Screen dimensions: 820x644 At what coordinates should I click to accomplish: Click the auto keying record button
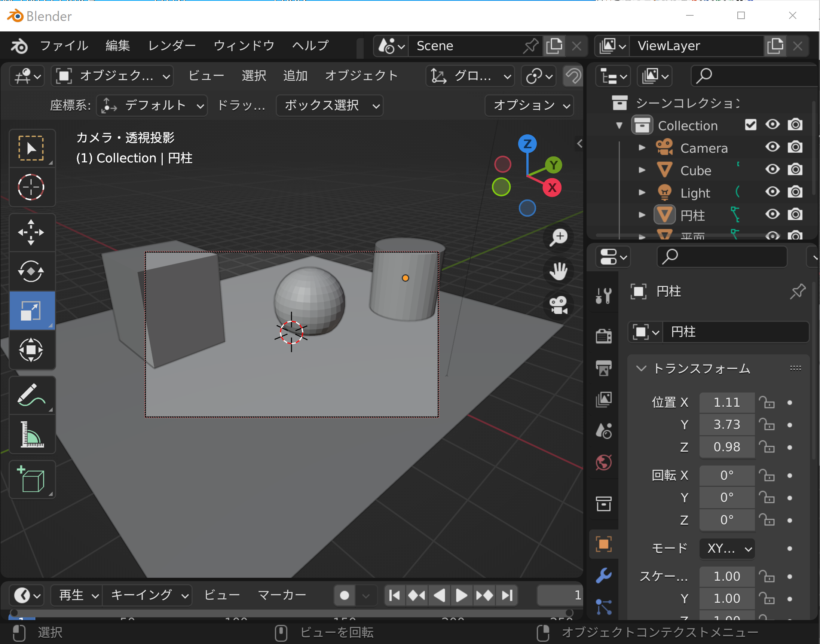click(344, 595)
